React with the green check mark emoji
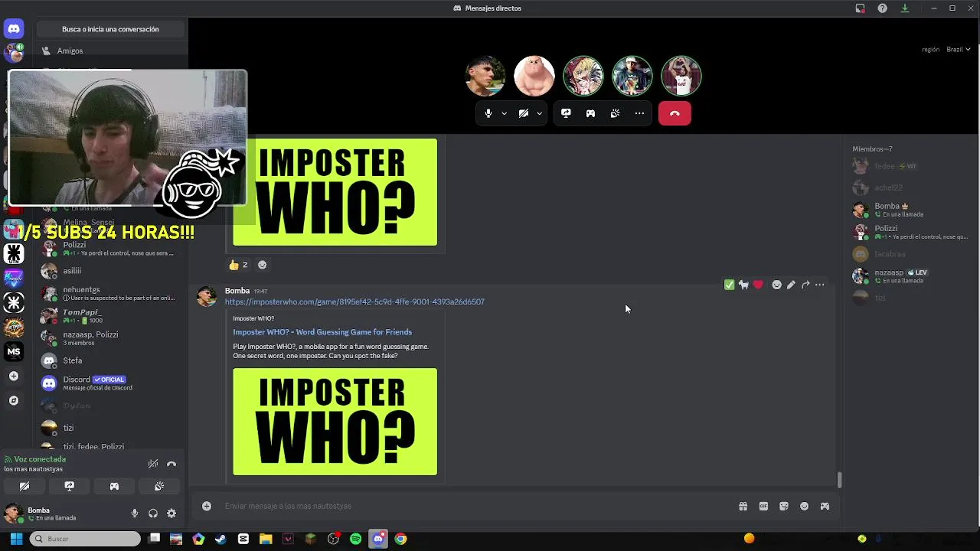This screenshot has width=980, height=551. tap(729, 285)
